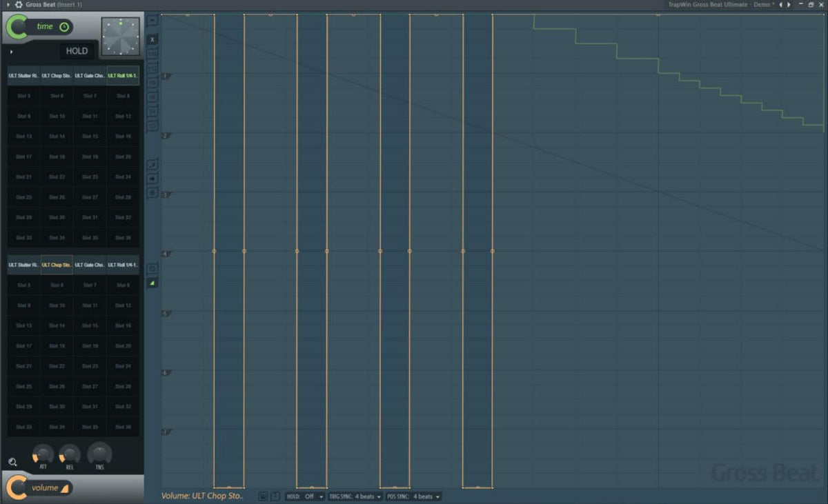Go to the next preset arrow in title bar
This screenshot has width=828, height=504.
(x=789, y=5)
